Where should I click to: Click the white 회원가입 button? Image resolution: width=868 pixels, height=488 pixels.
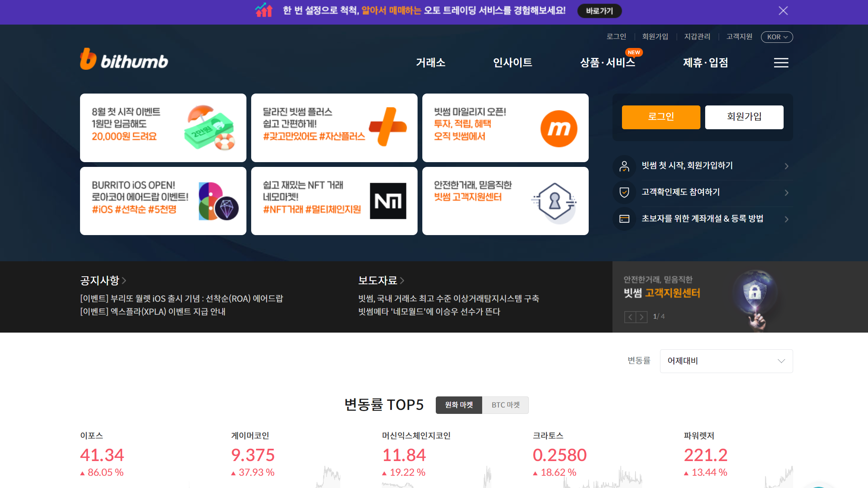[744, 117]
